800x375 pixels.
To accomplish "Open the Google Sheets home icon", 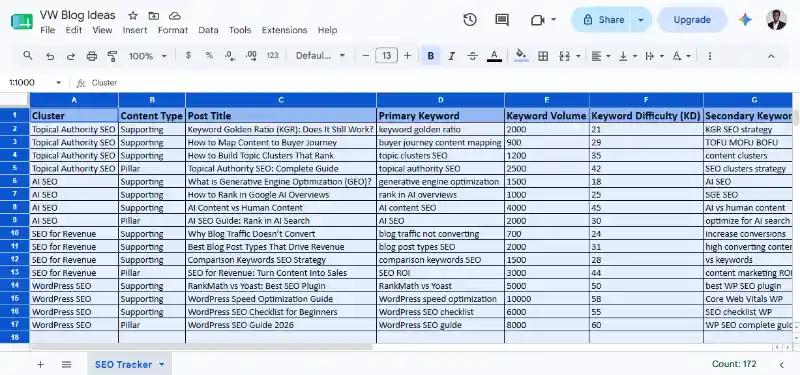I will (x=21, y=21).
